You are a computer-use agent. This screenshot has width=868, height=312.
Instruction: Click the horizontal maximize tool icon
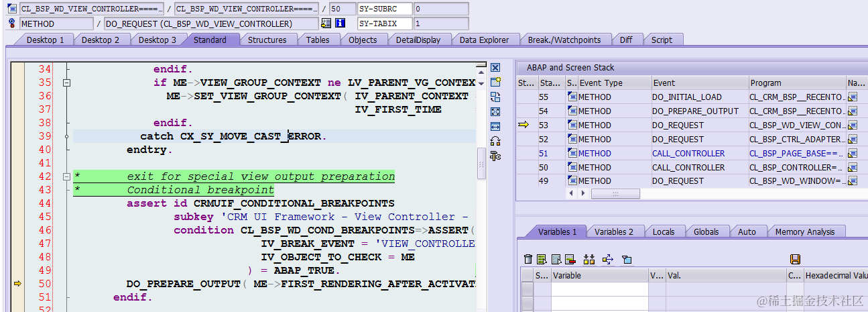click(495, 127)
